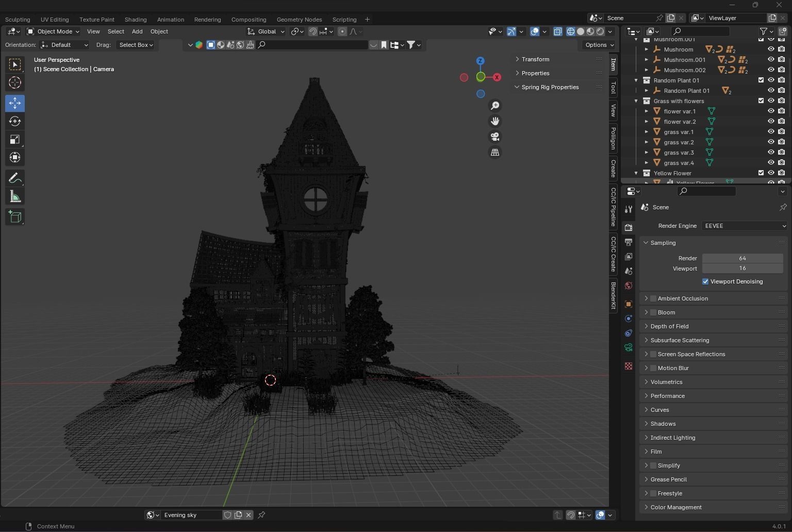The height and width of the screenshot is (532, 792).
Task: Enable the Motion Blur checkbox
Action: tap(653, 368)
